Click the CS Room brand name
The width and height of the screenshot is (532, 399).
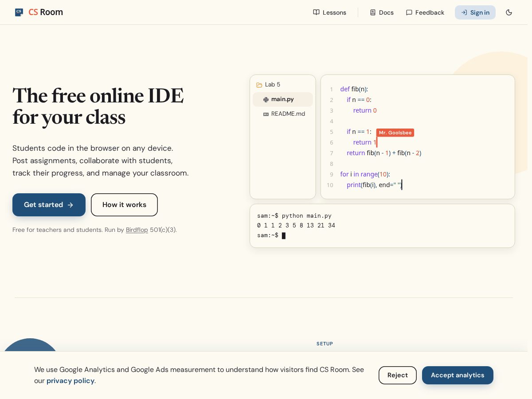click(x=46, y=12)
